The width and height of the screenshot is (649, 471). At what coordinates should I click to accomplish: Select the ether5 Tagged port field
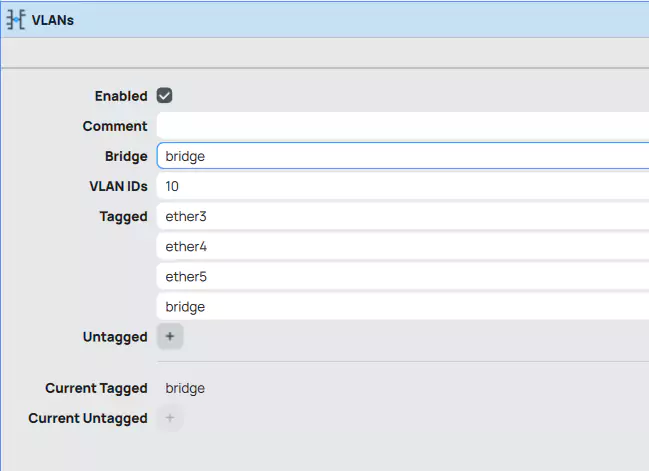tap(400, 276)
